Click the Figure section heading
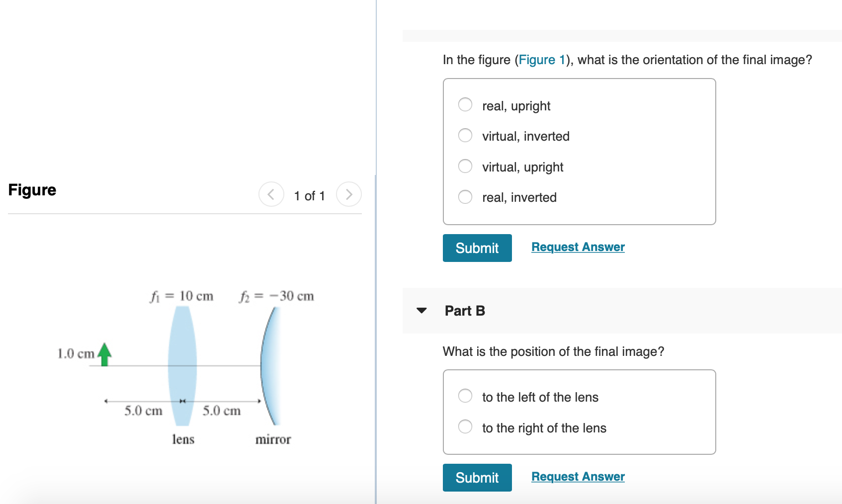 [32, 189]
